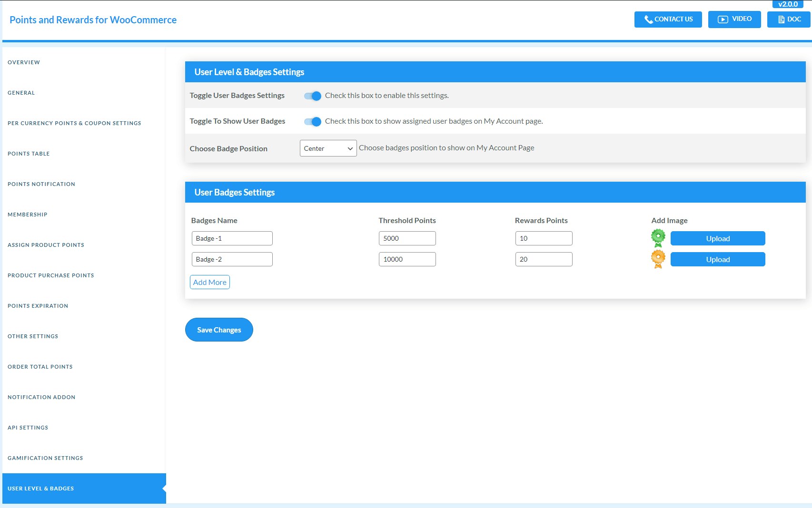This screenshot has height=508, width=812.
Task: Go to the General settings tab
Action: pos(21,93)
